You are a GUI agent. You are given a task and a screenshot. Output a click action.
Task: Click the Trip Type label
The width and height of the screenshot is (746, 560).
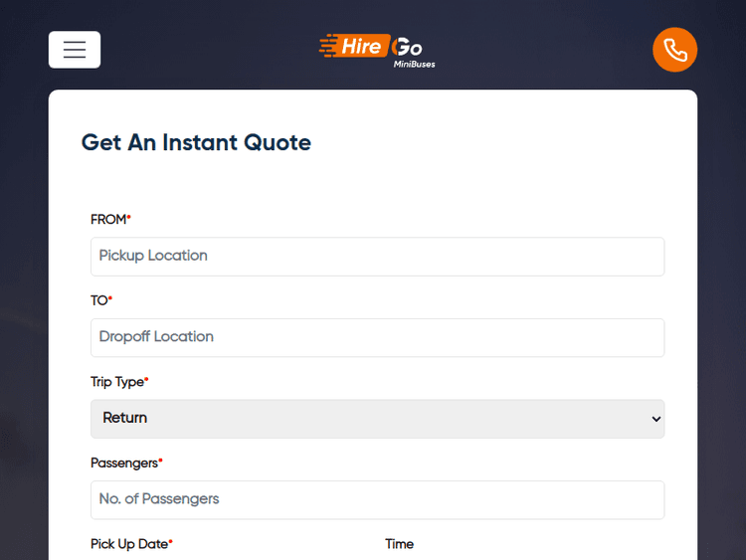[116, 382]
